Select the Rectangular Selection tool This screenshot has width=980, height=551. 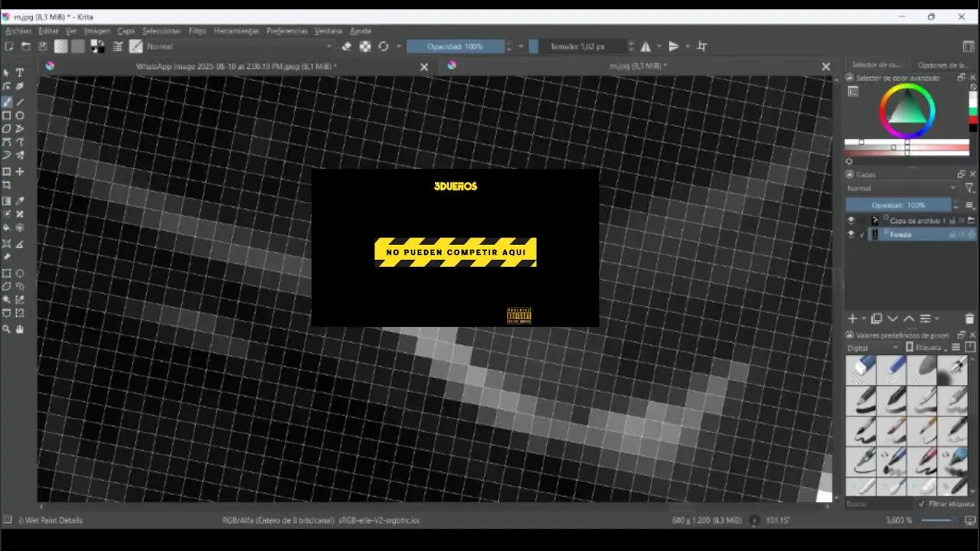(x=7, y=273)
